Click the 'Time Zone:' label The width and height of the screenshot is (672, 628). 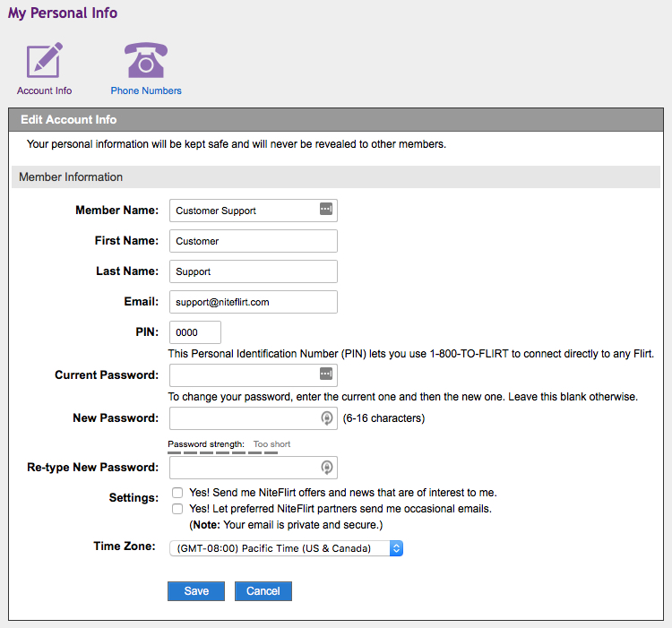(x=125, y=546)
